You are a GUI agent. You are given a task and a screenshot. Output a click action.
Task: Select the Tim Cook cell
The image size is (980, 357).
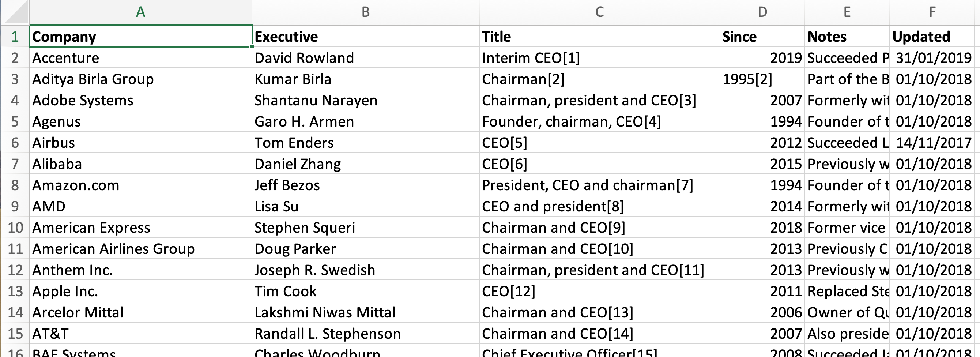coord(366,291)
